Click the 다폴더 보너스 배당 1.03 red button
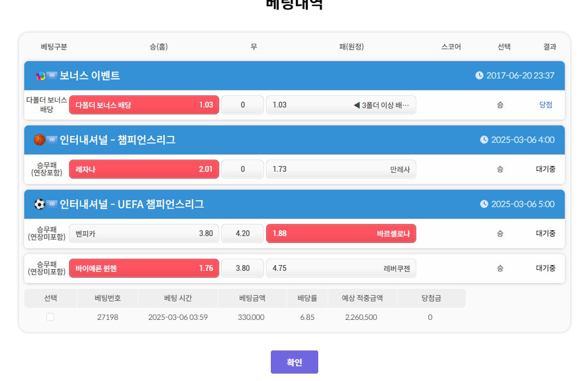Image resolution: width=588 pixels, height=381 pixels. tap(144, 105)
